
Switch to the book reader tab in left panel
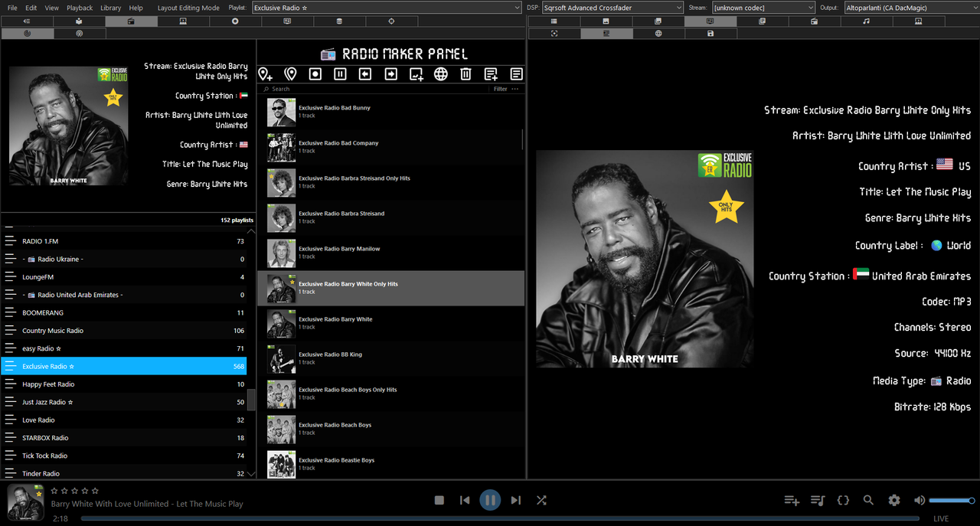(79, 21)
